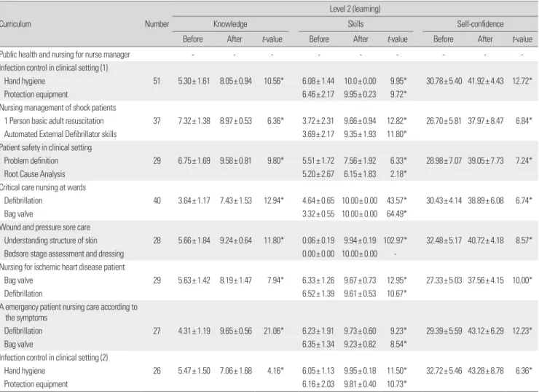Select the 'Curriculum' column header

click(x=15, y=24)
